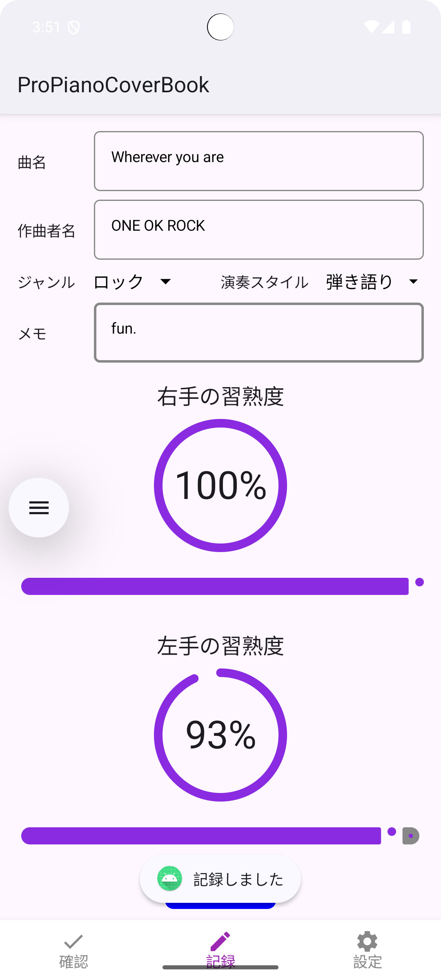441x980 pixels.
Task: Tap the shield icon next to clock
Action: pos(73,28)
